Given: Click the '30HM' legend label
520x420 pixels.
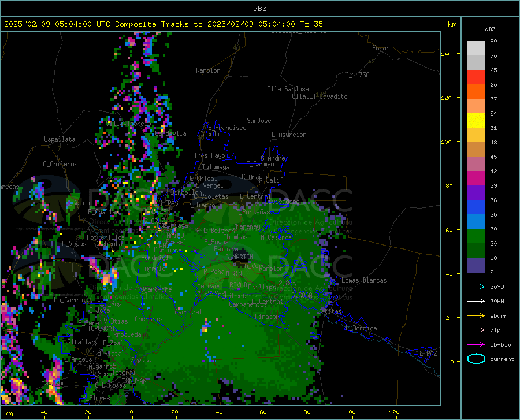Looking at the screenshot, I should 497,301.
